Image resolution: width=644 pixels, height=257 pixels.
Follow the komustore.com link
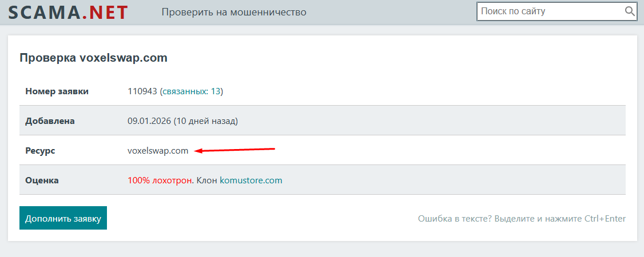(251, 180)
